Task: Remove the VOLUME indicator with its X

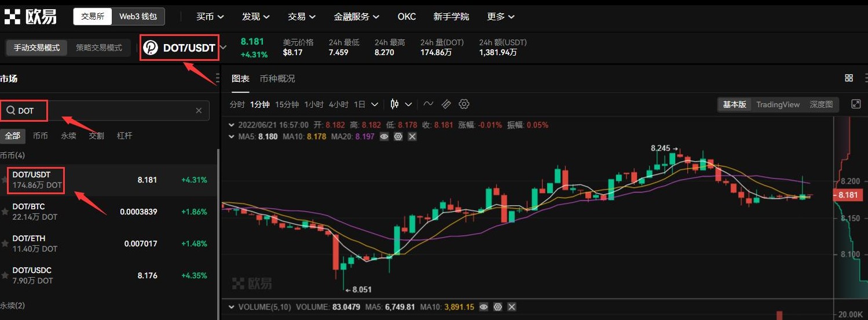Action: click(511, 307)
